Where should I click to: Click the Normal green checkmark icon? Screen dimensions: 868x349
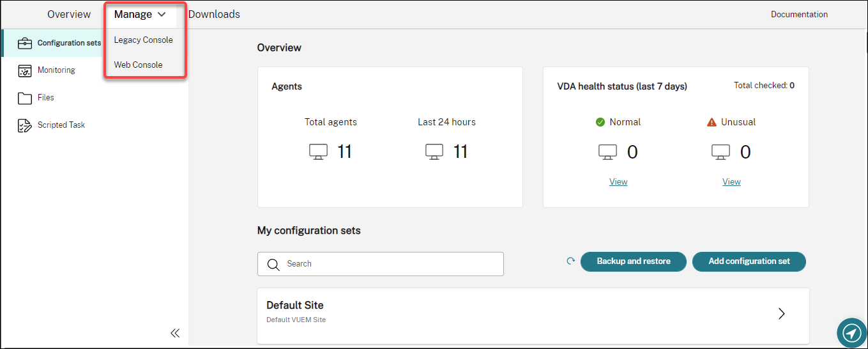tap(600, 122)
